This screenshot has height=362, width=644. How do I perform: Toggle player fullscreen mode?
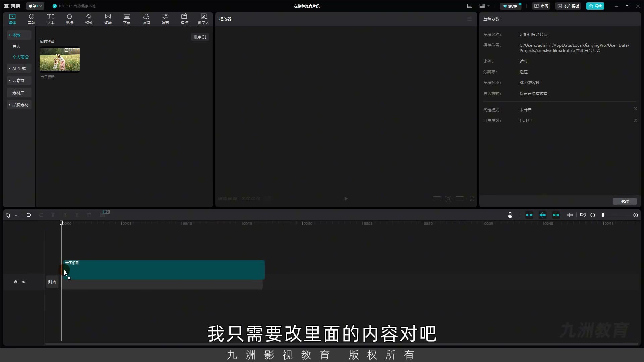click(472, 199)
